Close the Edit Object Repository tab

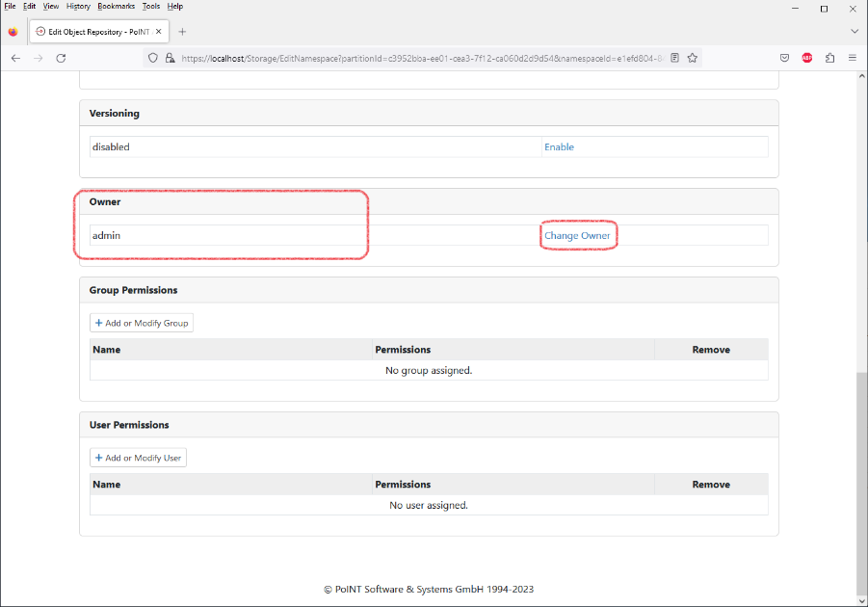coord(158,32)
